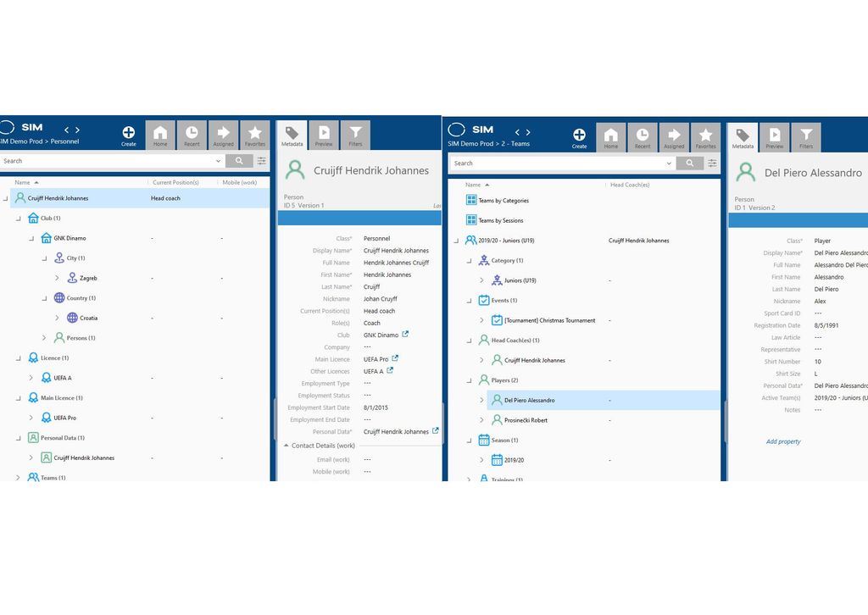
Task: Switch to Preview tab in Personnel window
Action: click(x=324, y=136)
